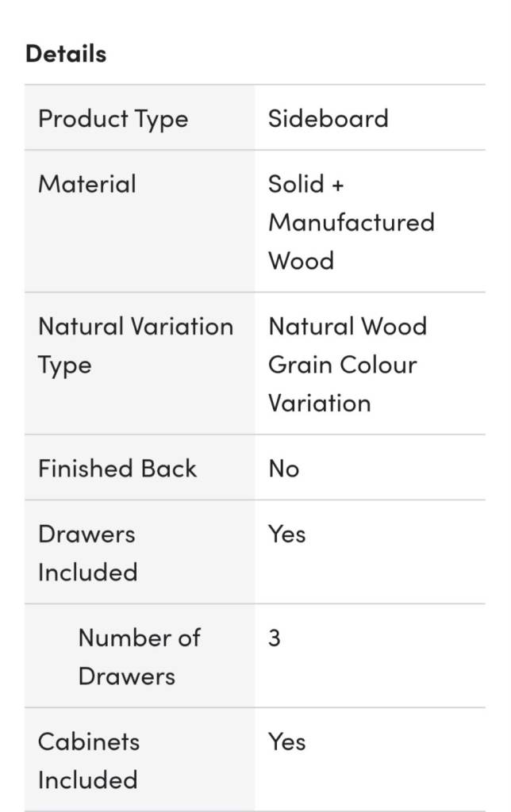Click the No value for Finished Back
This screenshot has width=511, height=812.
click(x=283, y=469)
